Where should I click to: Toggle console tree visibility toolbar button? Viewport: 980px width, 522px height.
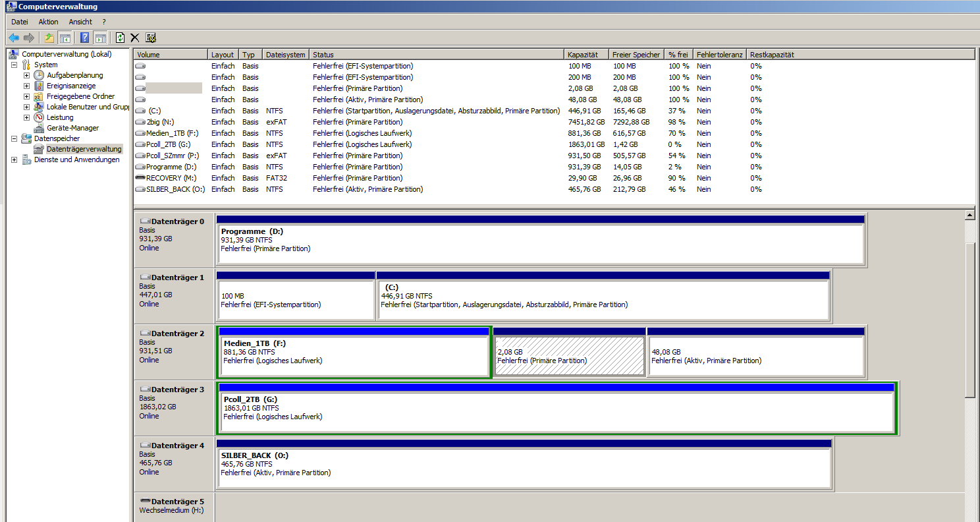tap(65, 38)
